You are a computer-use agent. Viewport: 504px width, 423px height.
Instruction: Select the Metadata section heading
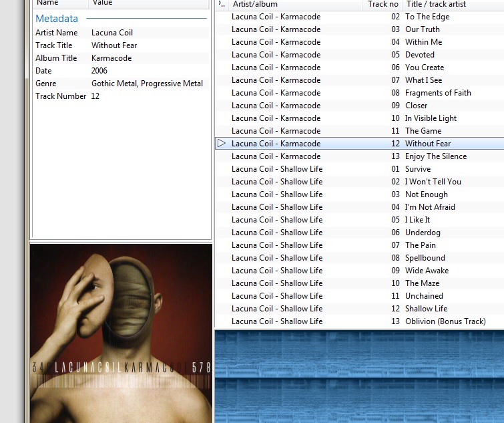click(x=57, y=19)
